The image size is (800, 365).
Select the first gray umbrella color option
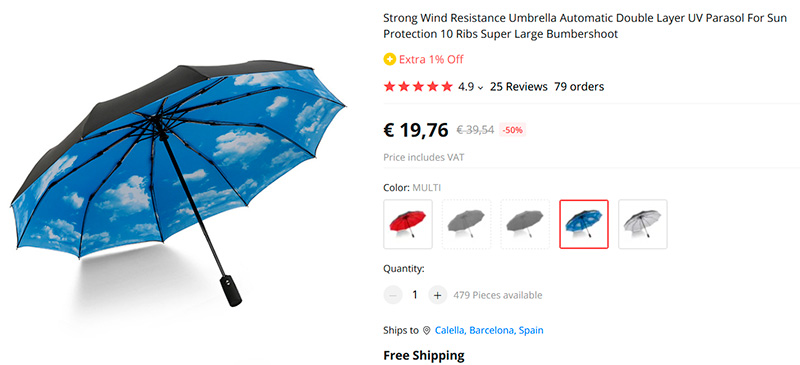(466, 224)
